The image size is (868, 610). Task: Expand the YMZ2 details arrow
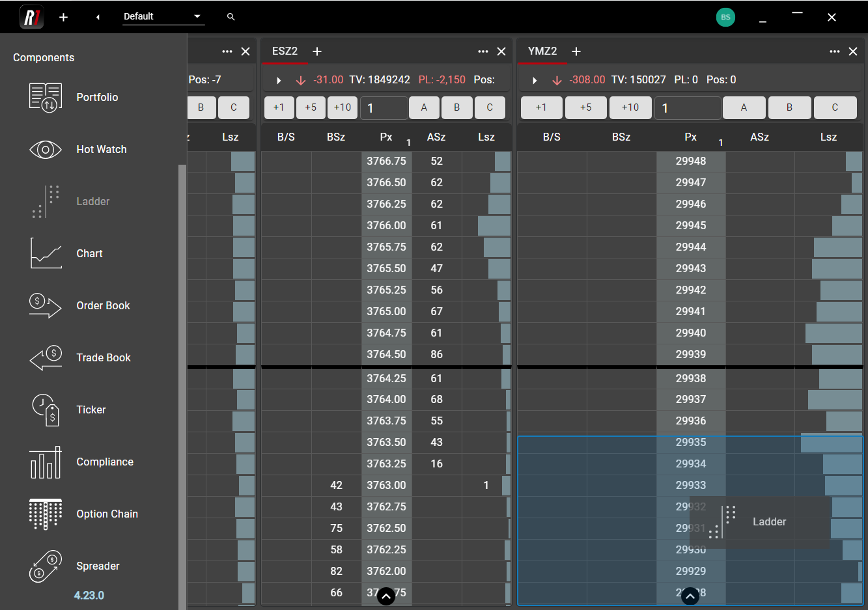pos(535,80)
